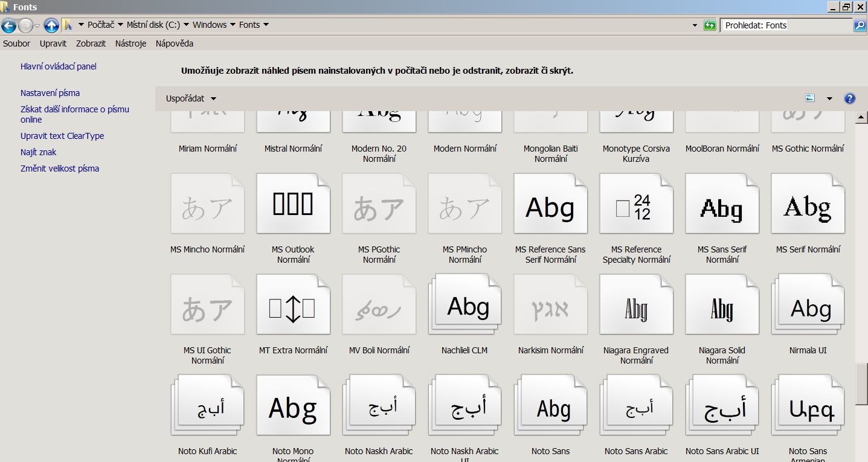
Task: Click the Back navigation arrow button
Action: click(x=8, y=25)
